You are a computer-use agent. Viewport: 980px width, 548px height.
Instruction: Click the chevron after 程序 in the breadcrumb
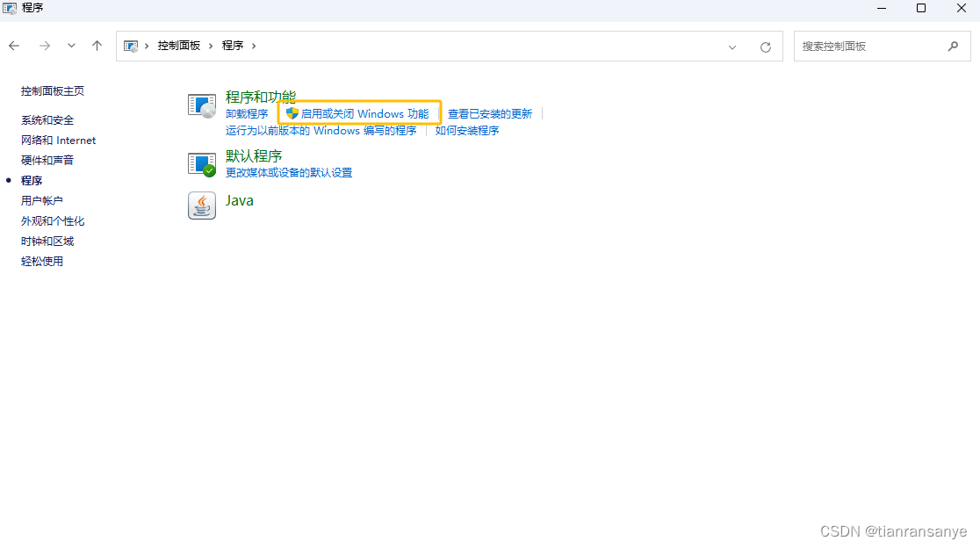254,46
